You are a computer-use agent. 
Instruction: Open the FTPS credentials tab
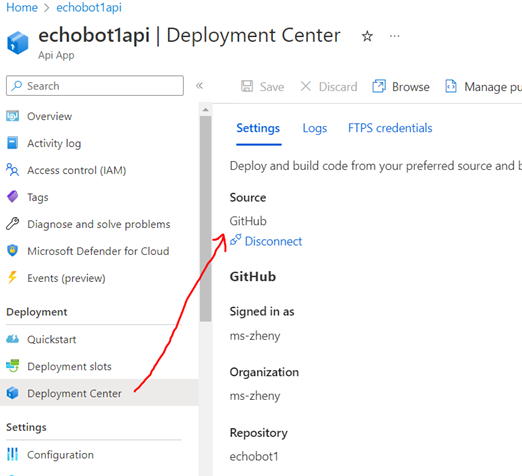point(390,128)
